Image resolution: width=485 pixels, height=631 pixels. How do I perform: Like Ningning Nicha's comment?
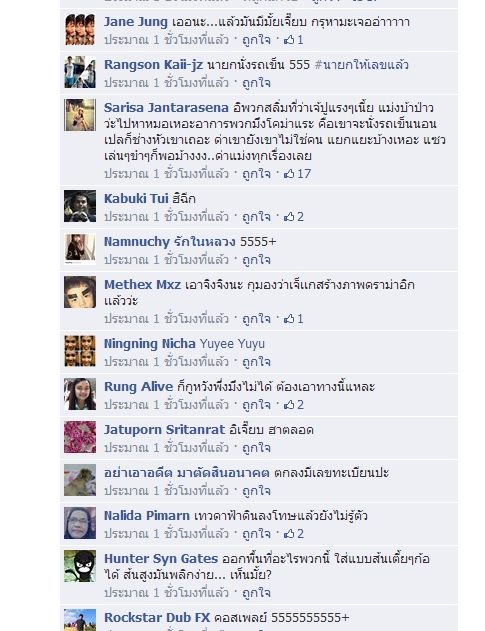pos(256,362)
